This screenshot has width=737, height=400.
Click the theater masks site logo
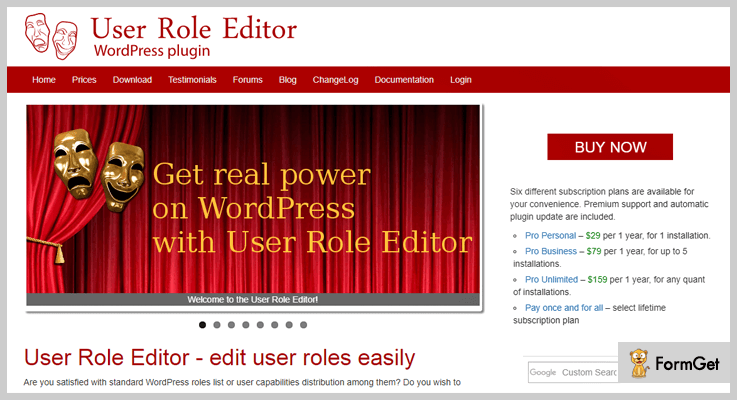pyautogui.click(x=51, y=36)
